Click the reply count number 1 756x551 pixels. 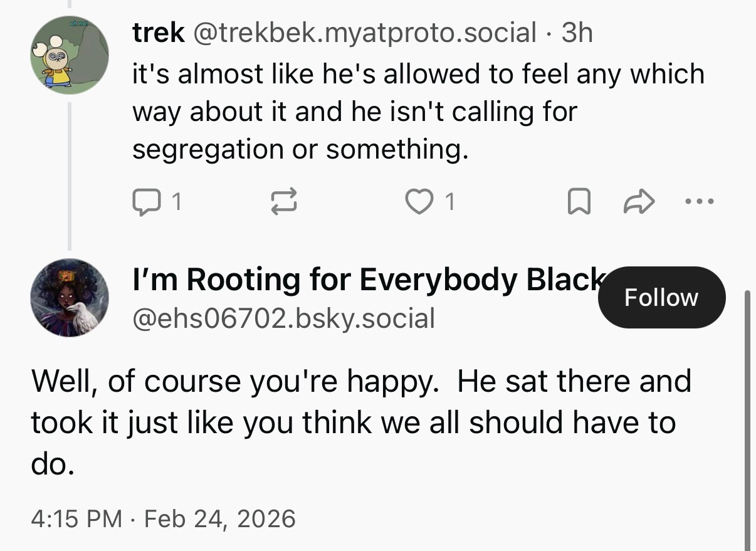click(x=177, y=201)
